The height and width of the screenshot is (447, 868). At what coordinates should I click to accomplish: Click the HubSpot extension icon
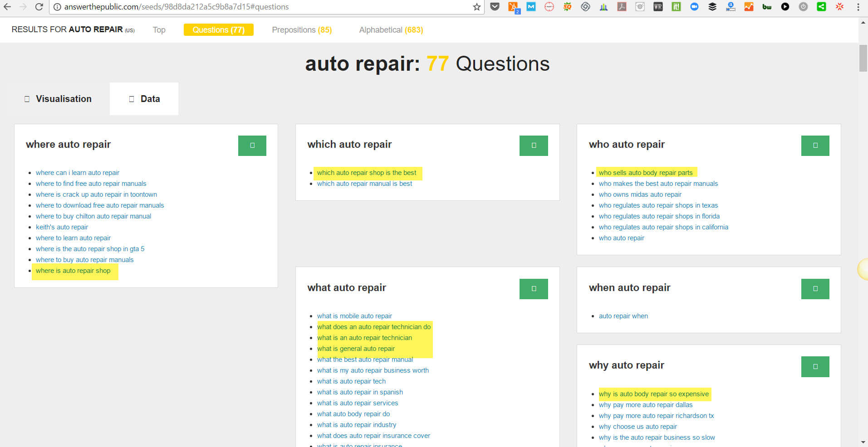513,7
